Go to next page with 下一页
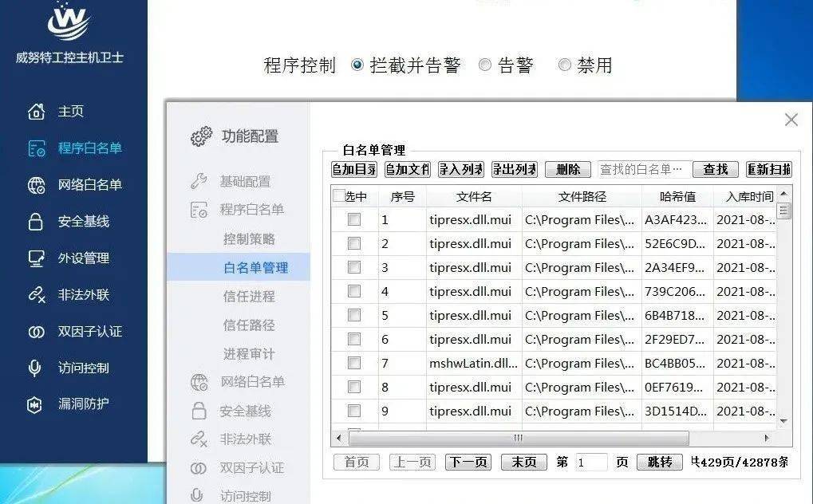This screenshot has width=813, height=504. [468, 462]
